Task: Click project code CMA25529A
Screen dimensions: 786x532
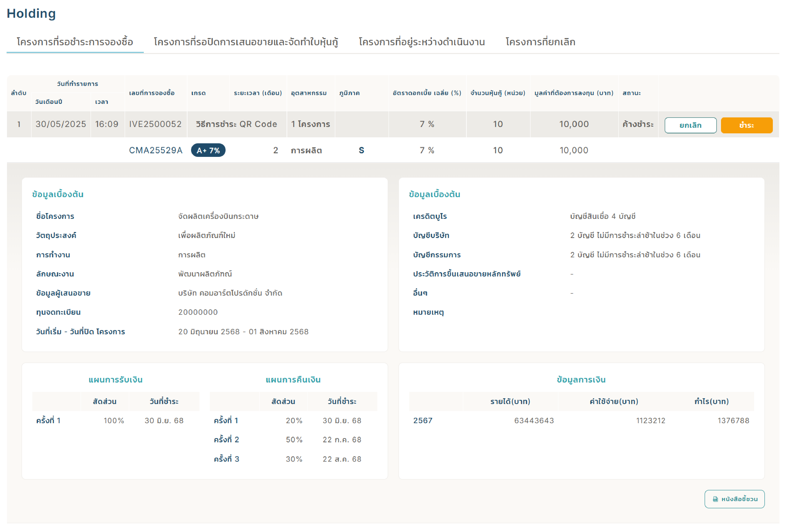Action: click(156, 150)
